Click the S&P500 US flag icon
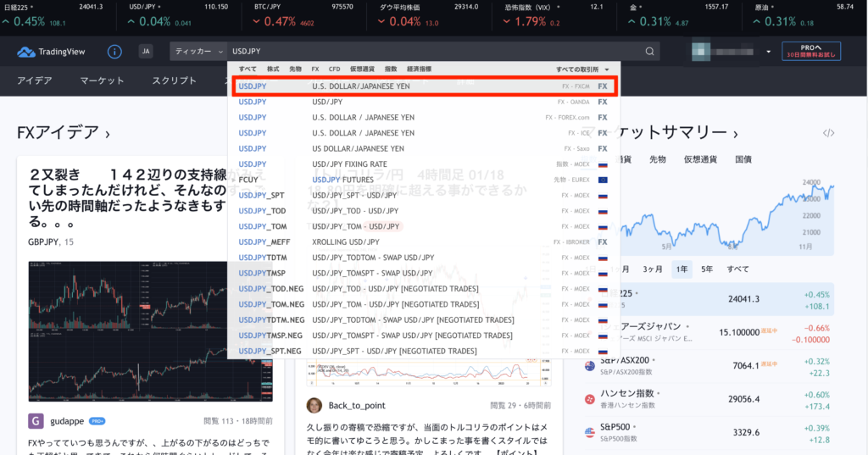This screenshot has width=868, height=455. [x=589, y=432]
